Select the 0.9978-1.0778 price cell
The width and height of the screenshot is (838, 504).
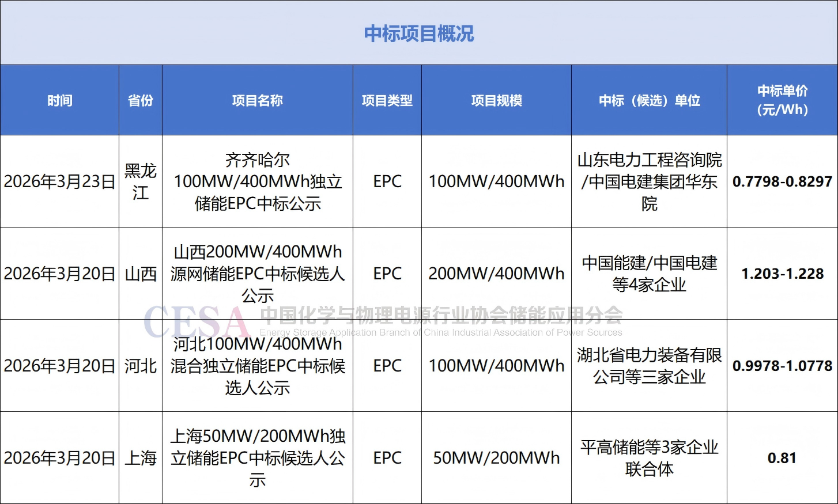(x=782, y=366)
